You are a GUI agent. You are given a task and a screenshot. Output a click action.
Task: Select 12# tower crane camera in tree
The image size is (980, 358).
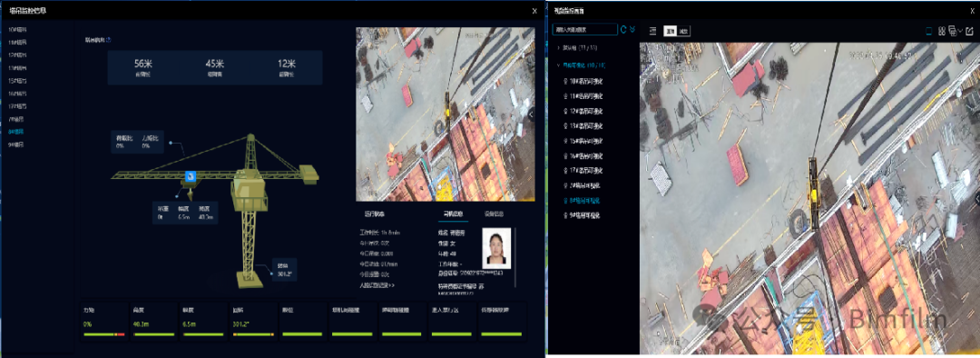coord(582,111)
